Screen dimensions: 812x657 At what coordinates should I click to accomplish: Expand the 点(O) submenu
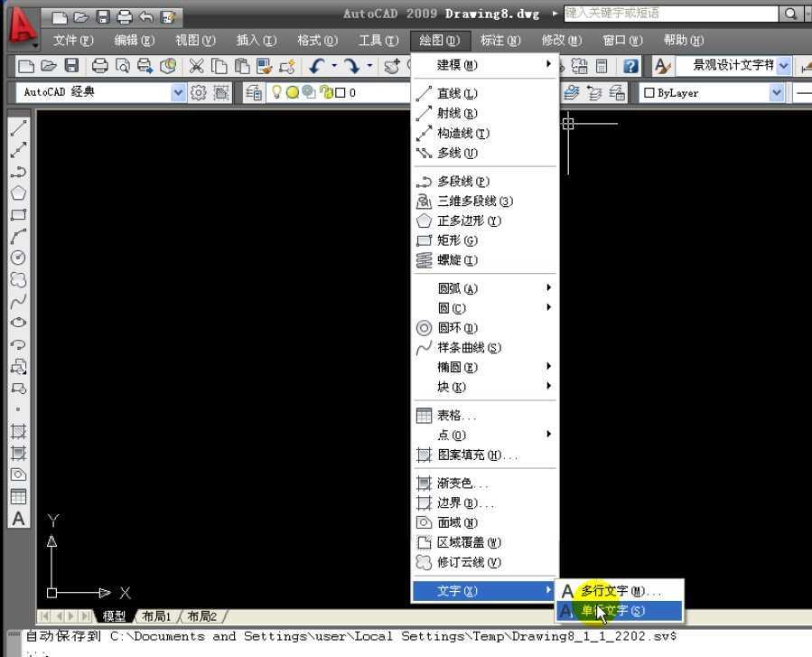(x=485, y=435)
